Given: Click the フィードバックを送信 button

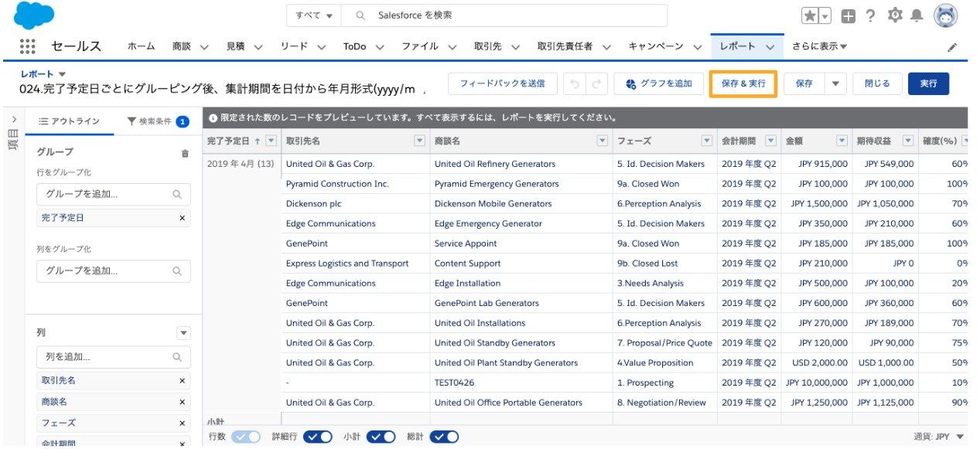Looking at the screenshot, I should pyautogui.click(x=503, y=83).
